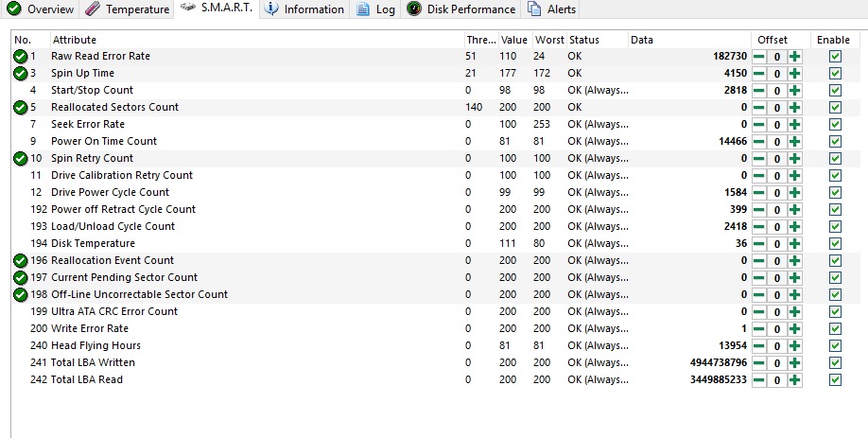
Task: Click the Enable column header
Action: click(x=833, y=40)
